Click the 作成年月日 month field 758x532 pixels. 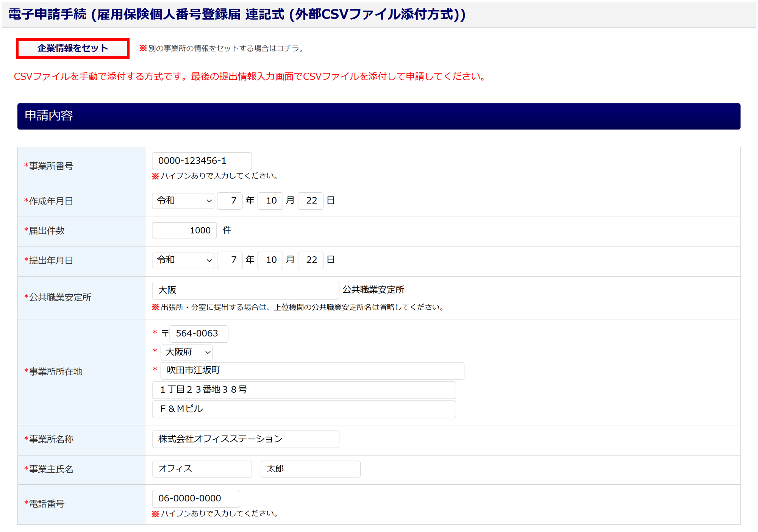(270, 201)
